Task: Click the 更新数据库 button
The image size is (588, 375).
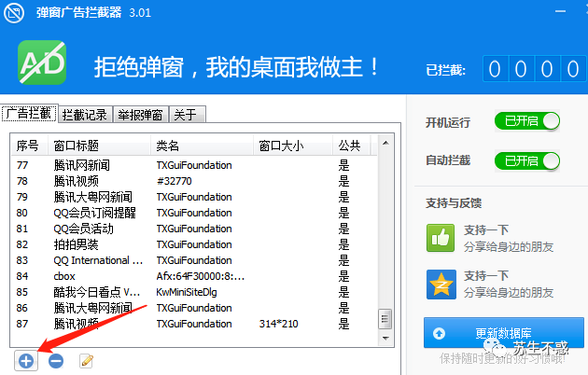Action: [504, 333]
